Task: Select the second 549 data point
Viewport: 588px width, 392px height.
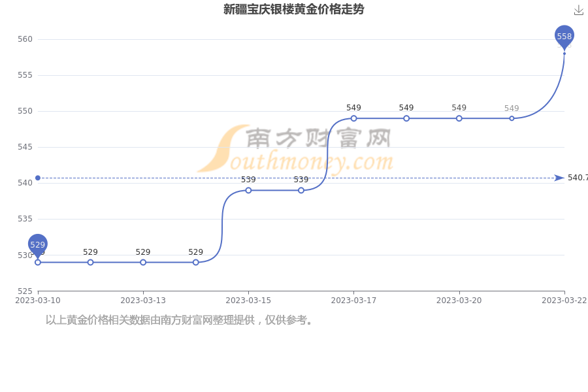Action: pyautogui.click(x=406, y=118)
